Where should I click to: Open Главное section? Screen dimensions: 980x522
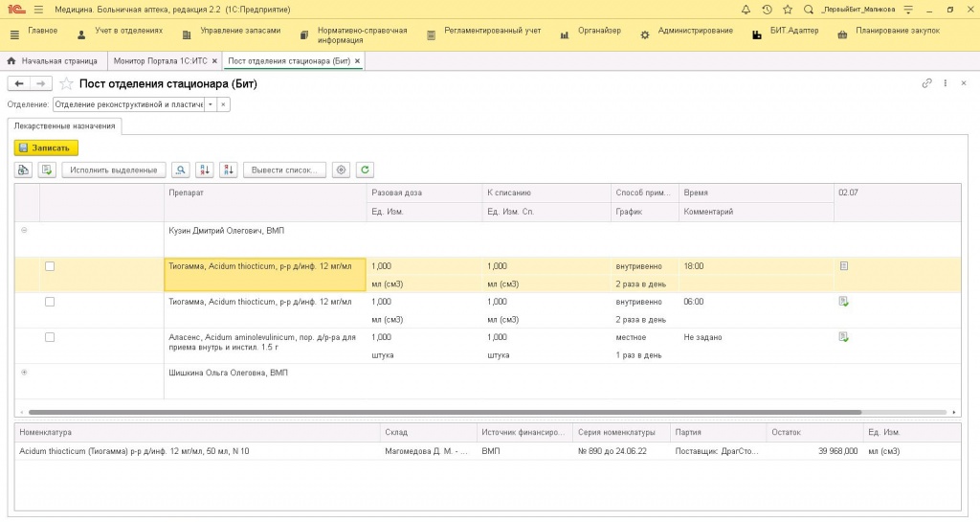point(42,31)
